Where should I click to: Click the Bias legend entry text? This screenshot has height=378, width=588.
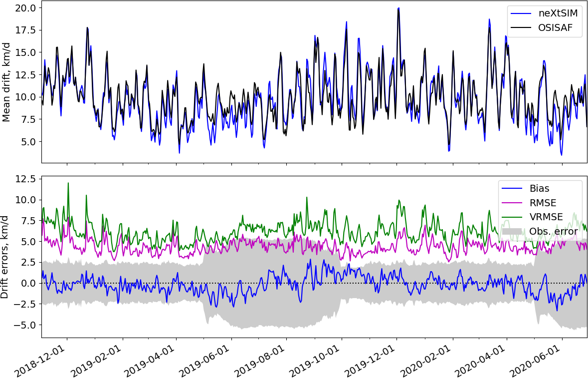[x=540, y=188]
